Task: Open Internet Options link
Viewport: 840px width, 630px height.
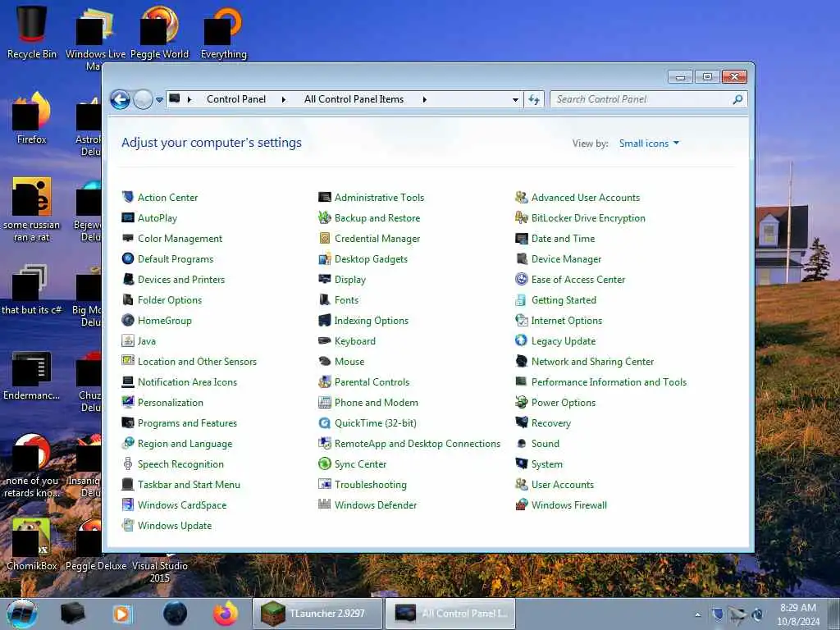Action: pyautogui.click(x=567, y=321)
